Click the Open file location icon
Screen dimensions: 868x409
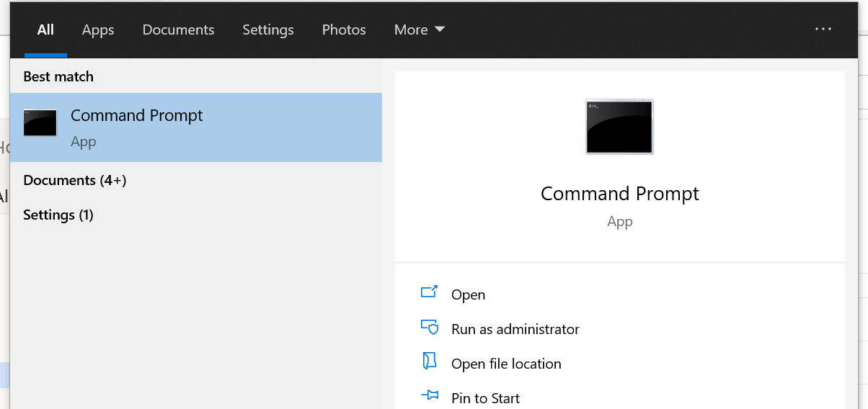pos(430,361)
